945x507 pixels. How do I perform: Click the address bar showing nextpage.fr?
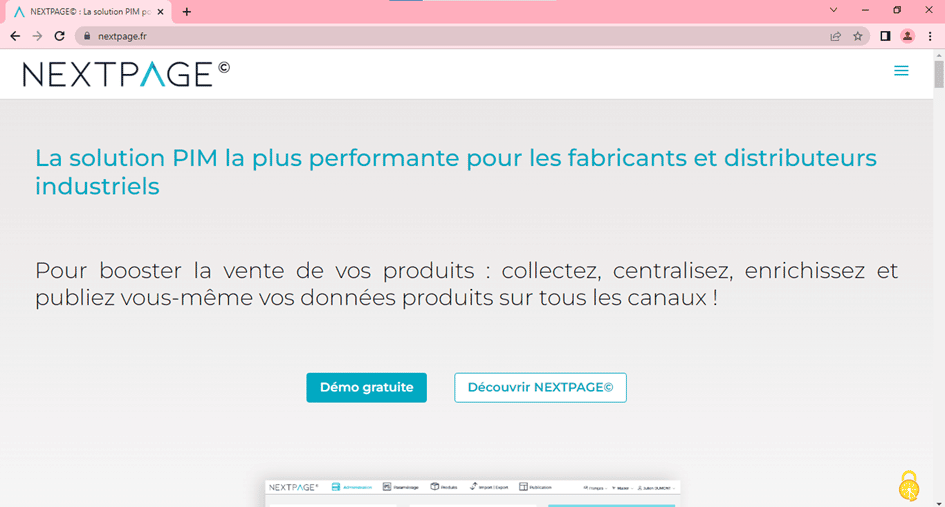(x=450, y=36)
